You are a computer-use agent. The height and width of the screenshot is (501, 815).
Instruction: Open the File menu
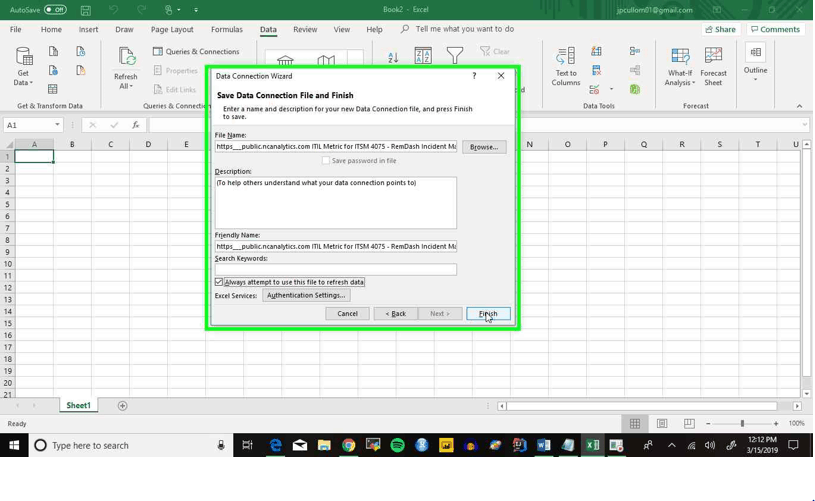tap(16, 30)
